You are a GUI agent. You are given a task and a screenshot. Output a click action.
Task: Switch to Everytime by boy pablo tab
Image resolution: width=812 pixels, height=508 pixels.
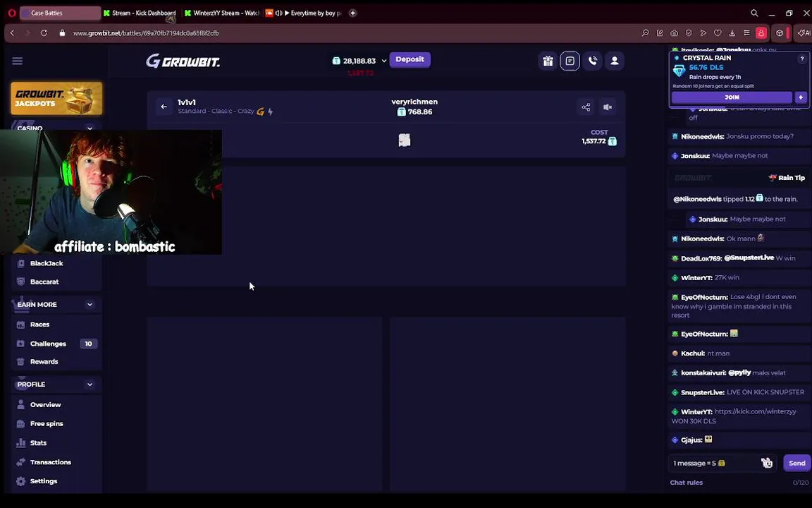coord(304,13)
